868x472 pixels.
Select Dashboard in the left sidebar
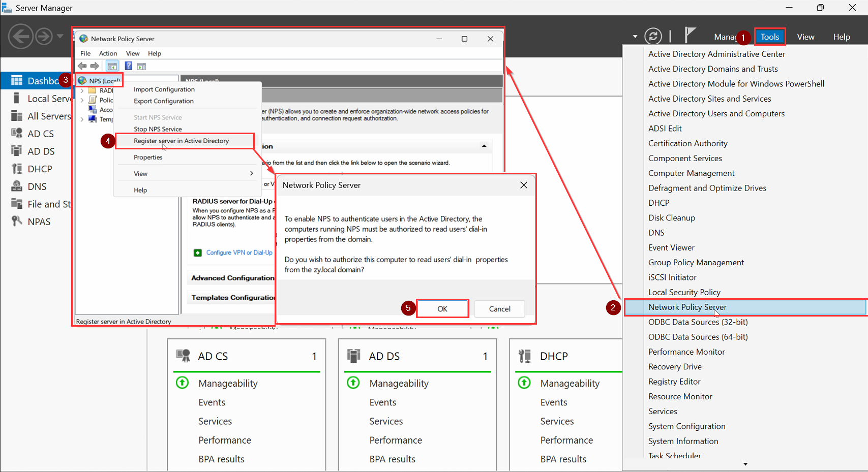pos(36,81)
